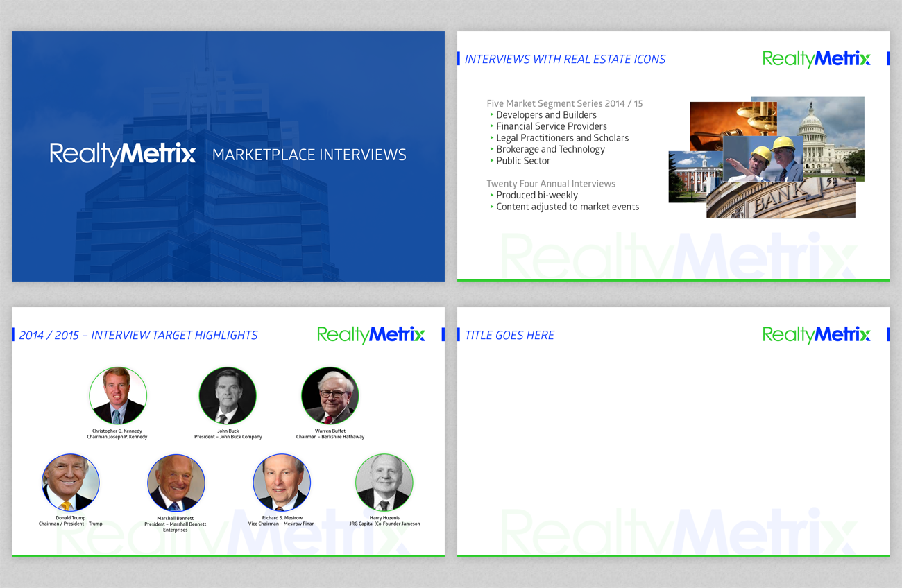Click the 'Chairman – Berkshire Hathaway' caption
This screenshot has width=902, height=588.
pyautogui.click(x=330, y=437)
